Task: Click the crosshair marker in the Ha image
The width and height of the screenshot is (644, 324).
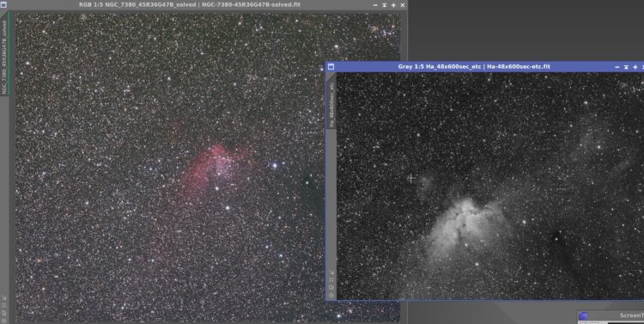Action: [410, 178]
